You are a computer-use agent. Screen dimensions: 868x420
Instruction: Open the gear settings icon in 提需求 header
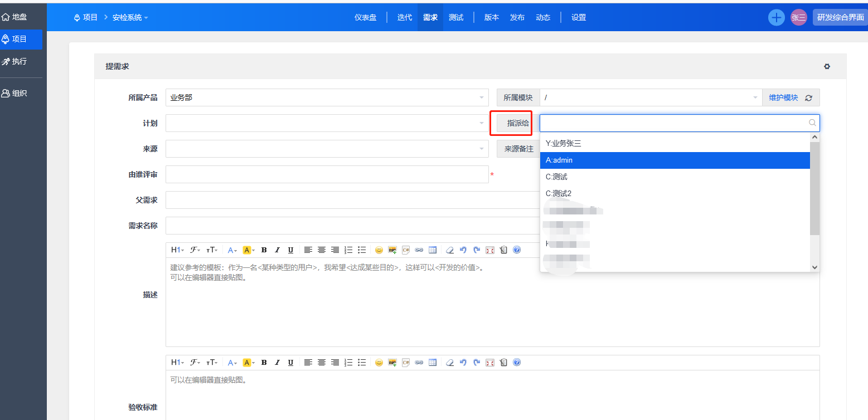pos(827,66)
